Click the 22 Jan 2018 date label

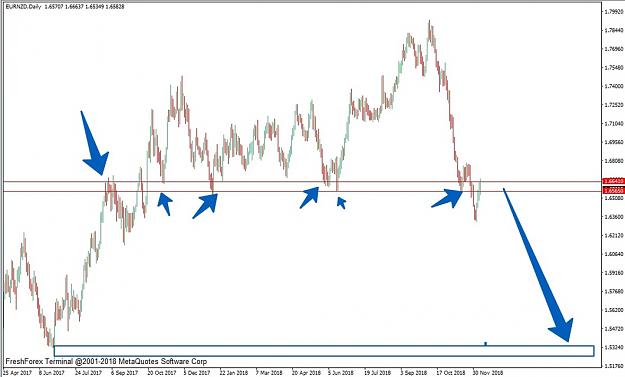coord(234,373)
